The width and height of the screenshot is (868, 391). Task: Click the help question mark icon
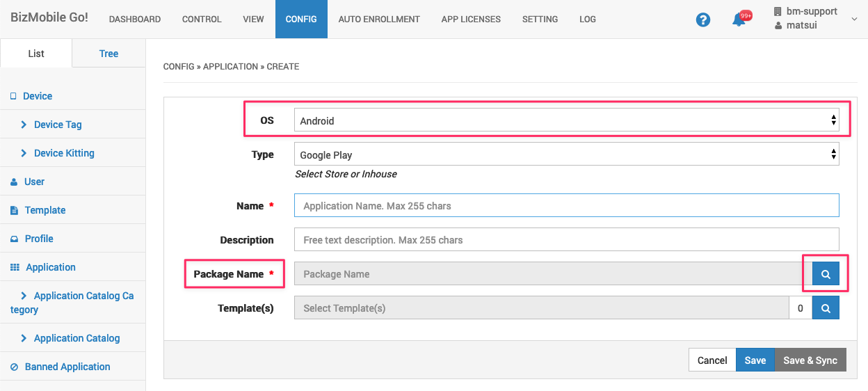703,20
